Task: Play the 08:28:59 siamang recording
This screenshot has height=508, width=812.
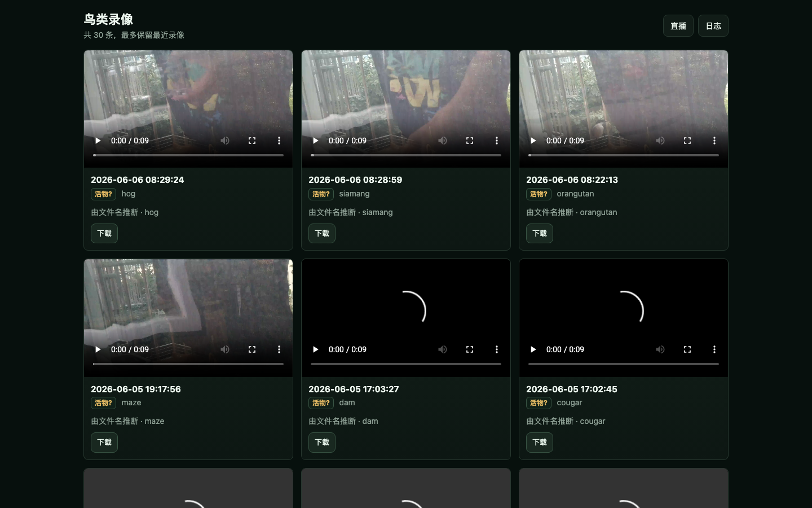Action: 316,141
